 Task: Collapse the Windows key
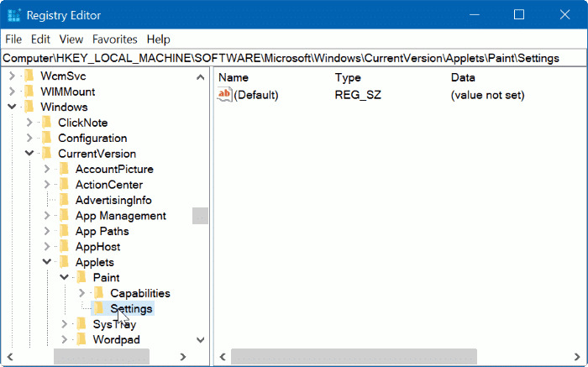[x=12, y=107]
